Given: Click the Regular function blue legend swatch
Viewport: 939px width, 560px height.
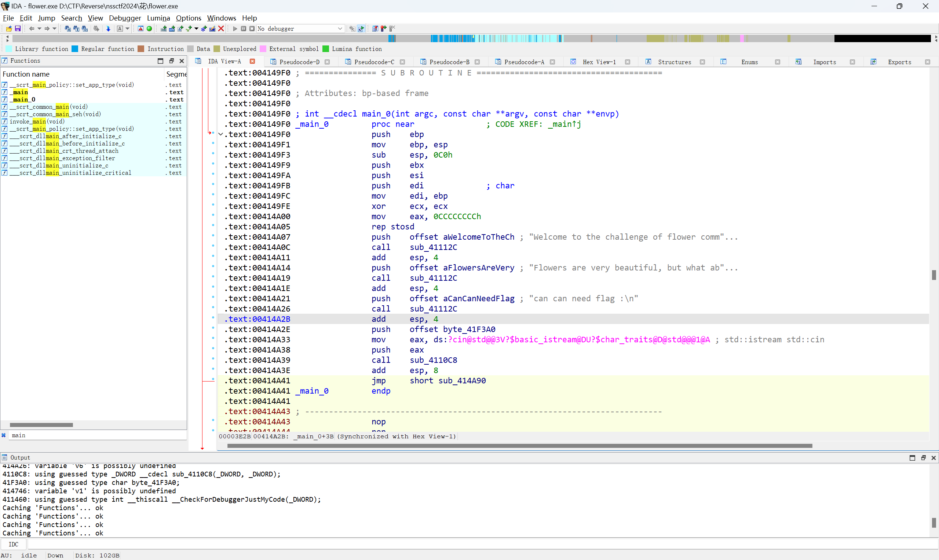Looking at the screenshot, I should (x=75, y=49).
